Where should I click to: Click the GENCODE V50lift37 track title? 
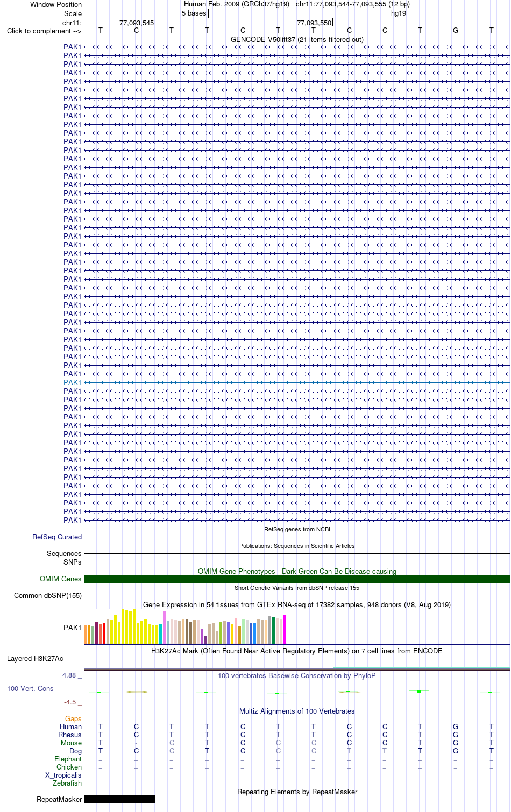tap(297, 39)
